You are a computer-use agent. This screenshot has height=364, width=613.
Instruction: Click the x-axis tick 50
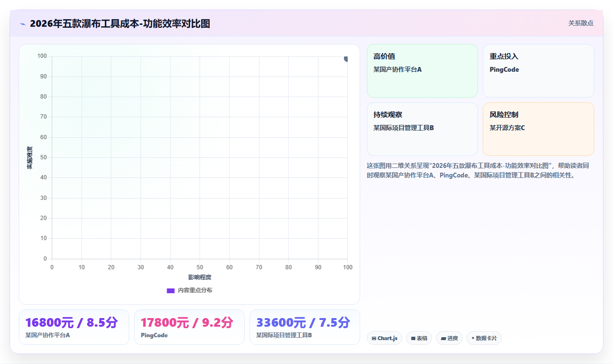(x=200, y=267)
